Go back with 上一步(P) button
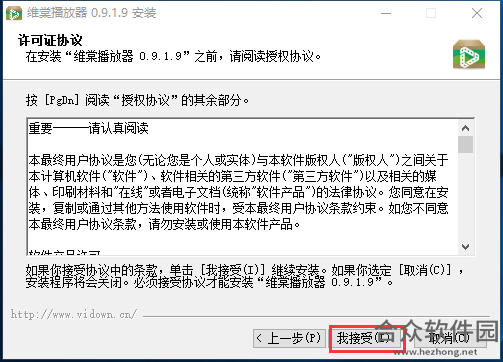The height and width of the screenshot is (362, 503). pyautogui.click(x=289, y=339)
